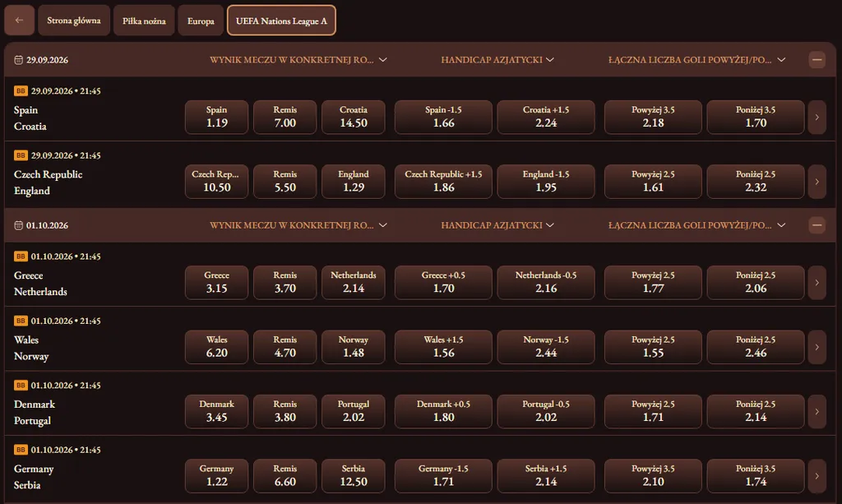
Task: Open the Wynik meczu dropdown in 29.09.2026 header
Action: pyautogui.click(x=298, y=59)
